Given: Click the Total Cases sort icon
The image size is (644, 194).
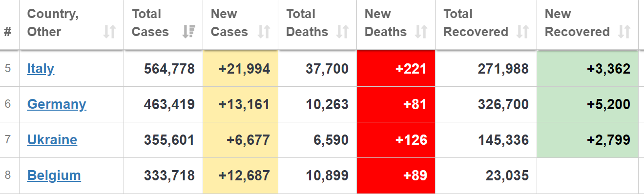Looking at the screenshot, I should (x=188, y=32).
